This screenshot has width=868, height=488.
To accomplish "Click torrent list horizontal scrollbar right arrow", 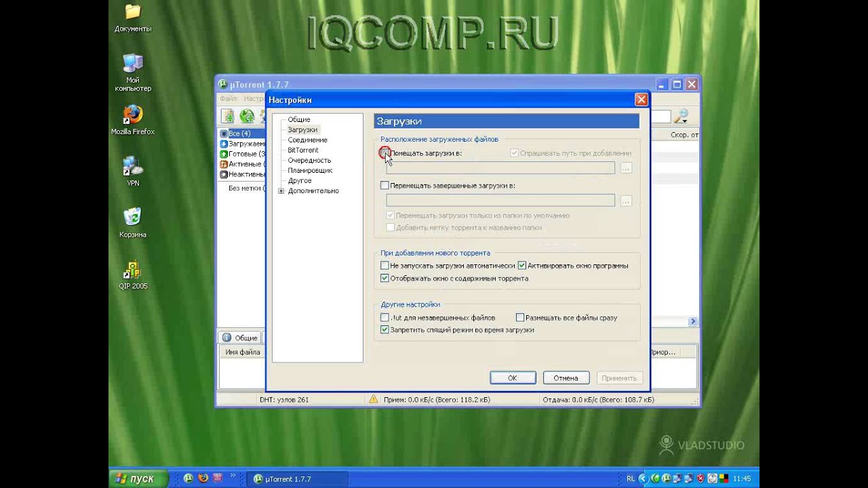I will [692, 321].
